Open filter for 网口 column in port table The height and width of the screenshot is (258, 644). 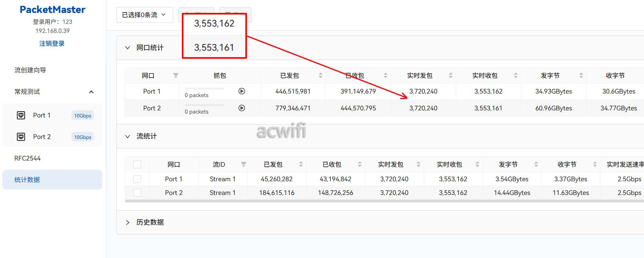[176, 76]
